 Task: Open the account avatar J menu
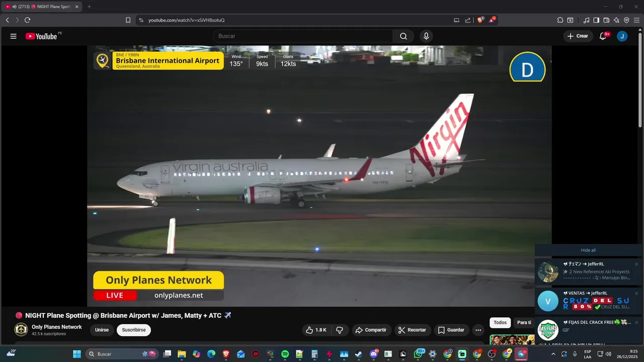[622, 36]
